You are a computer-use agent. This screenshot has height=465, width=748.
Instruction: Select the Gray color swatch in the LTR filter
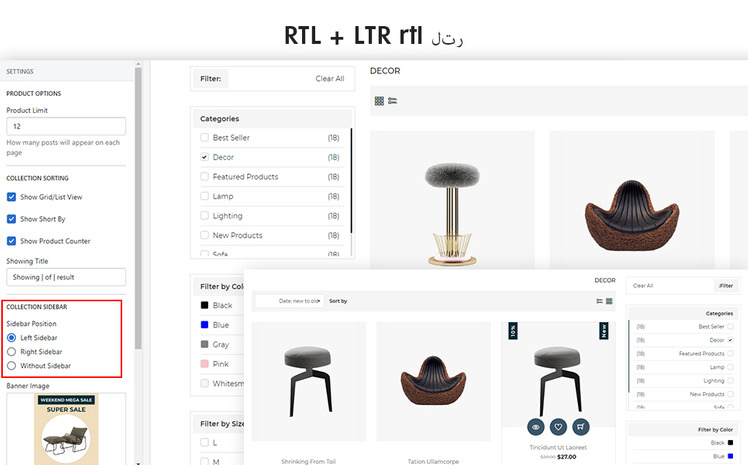[x=204, y=344]
